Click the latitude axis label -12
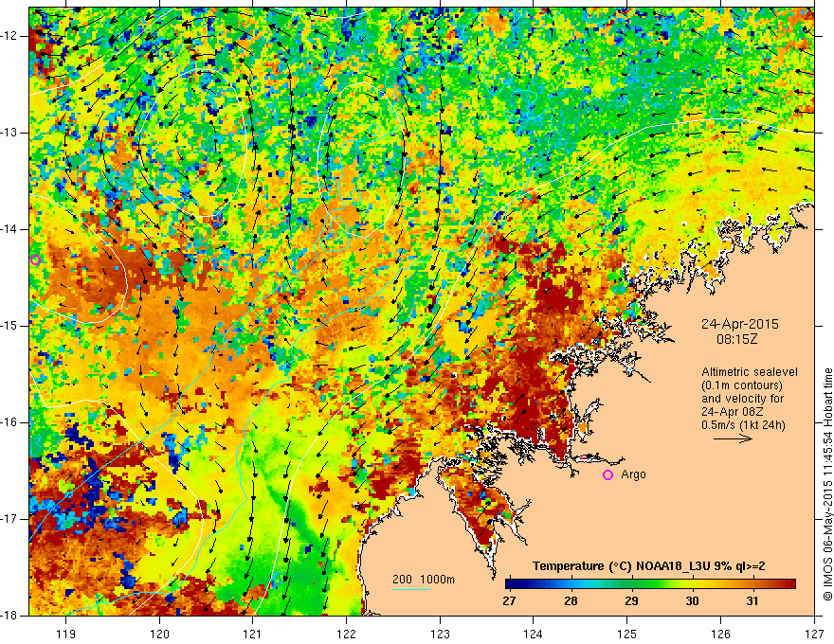The image size is (834, 644). [x=12, y=36]
